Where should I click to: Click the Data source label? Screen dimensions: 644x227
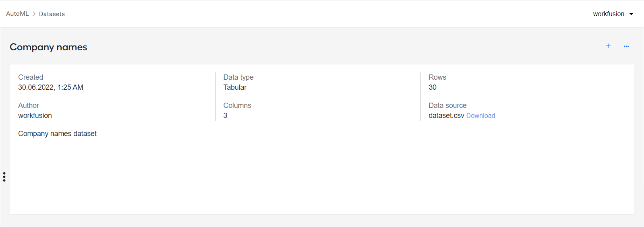(447, 105)
